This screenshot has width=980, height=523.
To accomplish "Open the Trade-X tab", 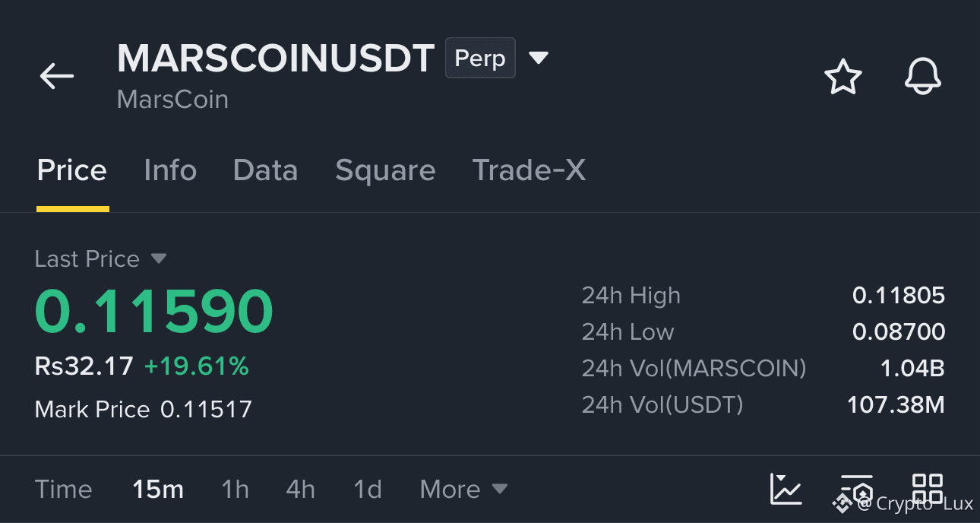I will (529, 170).
